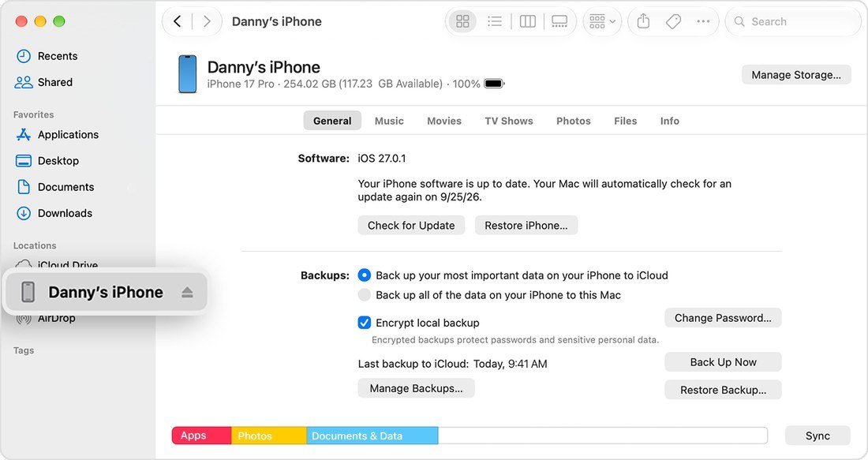The image size is (868, 460).
Task: Open the More actions ellipsis menu
Action: pos(703,21)
